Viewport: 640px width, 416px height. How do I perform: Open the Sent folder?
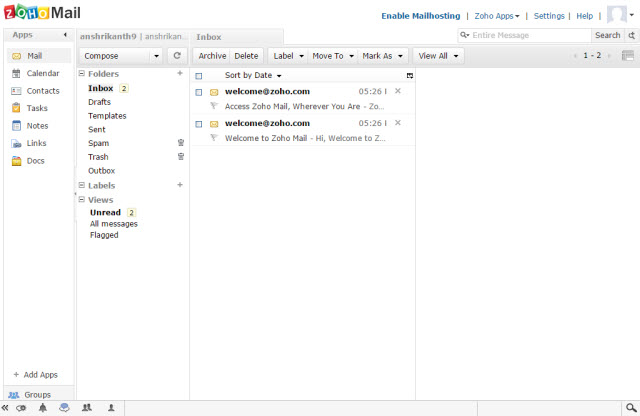click(97, 129)
